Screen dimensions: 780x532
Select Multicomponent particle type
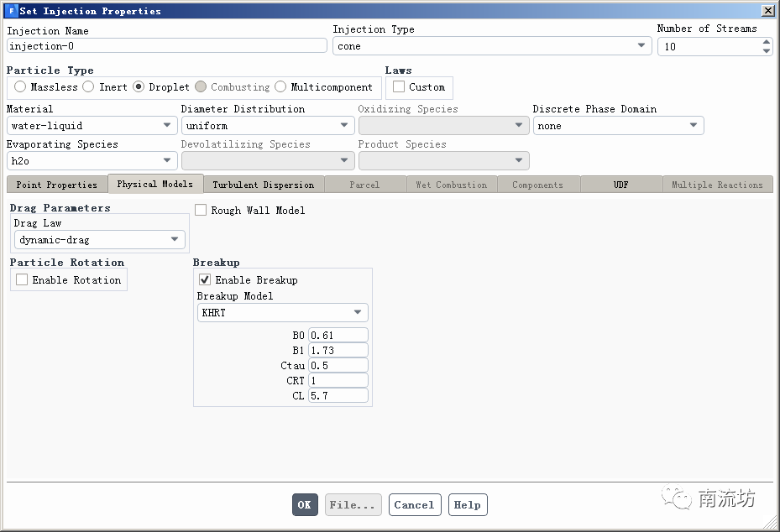(280, 87)
